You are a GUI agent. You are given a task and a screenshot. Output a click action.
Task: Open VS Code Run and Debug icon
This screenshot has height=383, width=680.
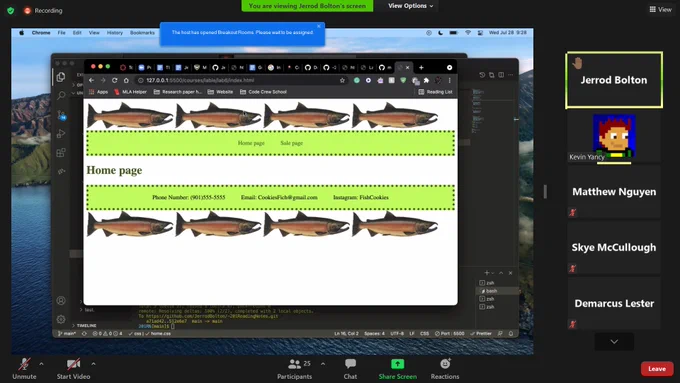click(x=61, y=134)
